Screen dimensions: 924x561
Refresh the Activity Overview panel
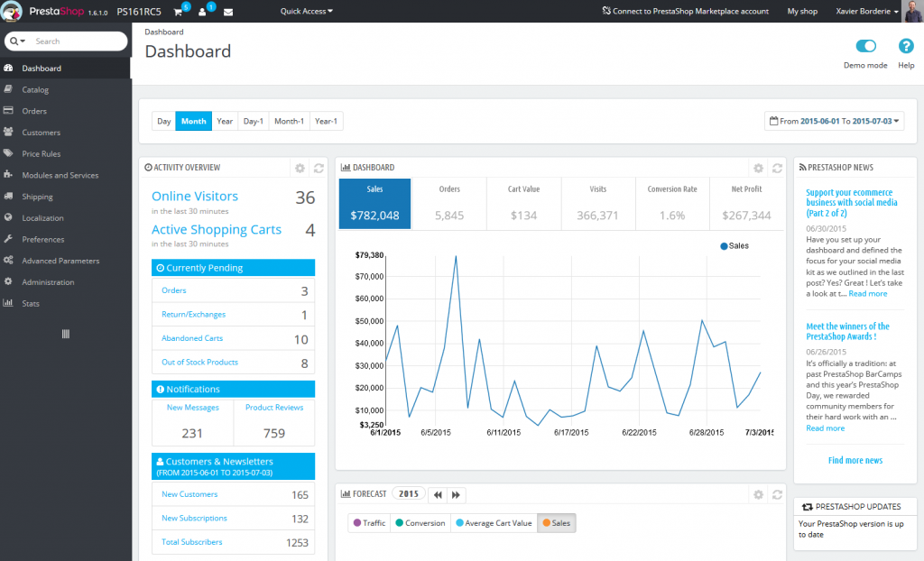pyautogui.click(x=318, y=168)
